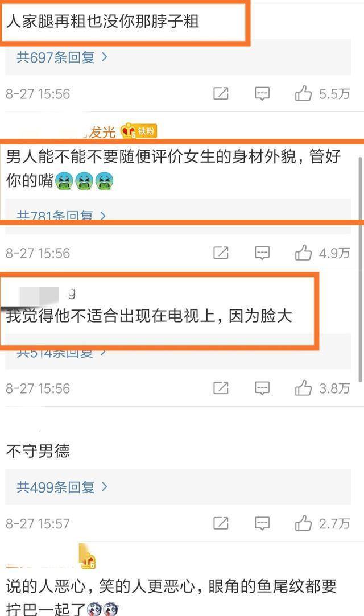Reply to the comment with 4.9万 likes
Image resolution: width=364 pixels, height=616 pixels.
pos(262,253)
